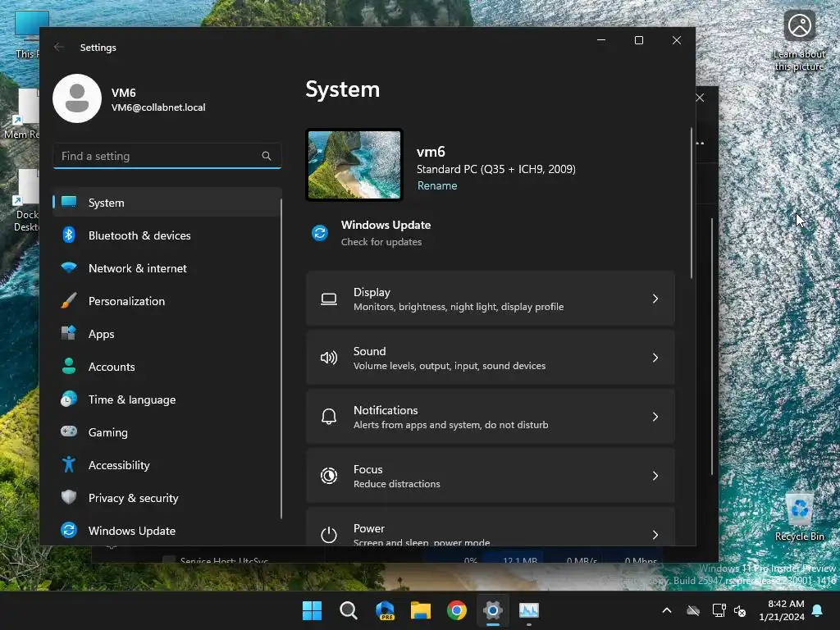
Task: Expand the Display settings chevron
Action: click(x=655, y=299)
